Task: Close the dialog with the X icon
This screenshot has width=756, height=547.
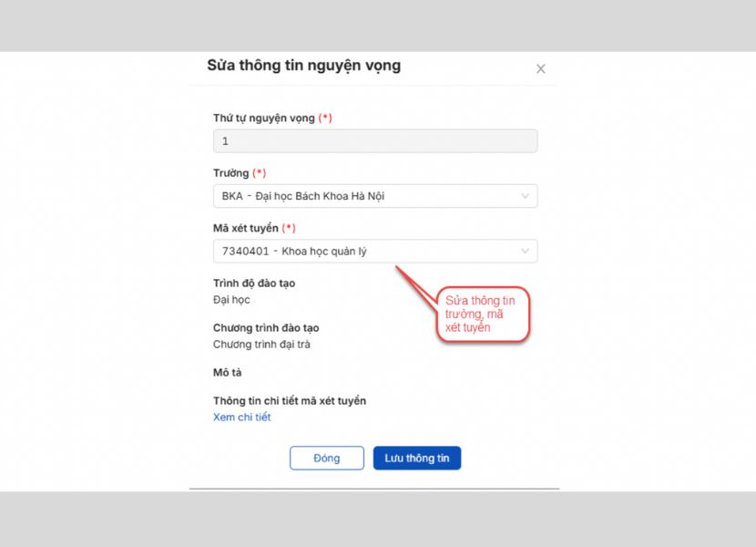Action: point(540,68)
